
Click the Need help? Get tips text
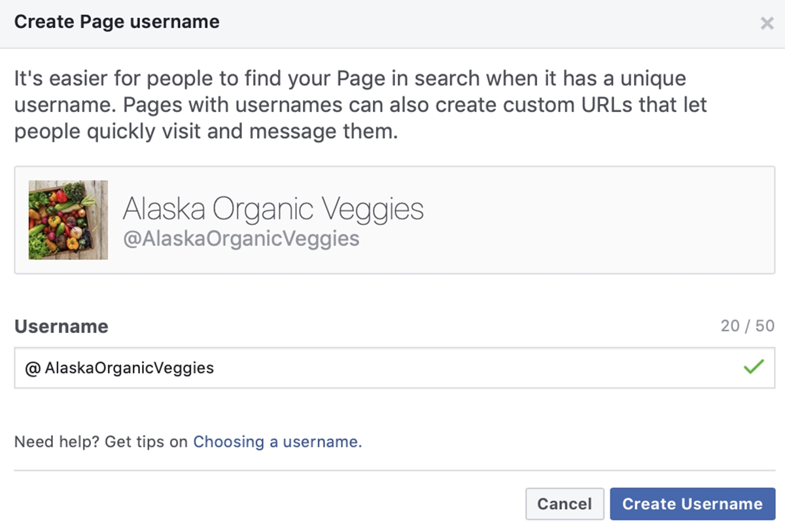(x=101, y=442)
